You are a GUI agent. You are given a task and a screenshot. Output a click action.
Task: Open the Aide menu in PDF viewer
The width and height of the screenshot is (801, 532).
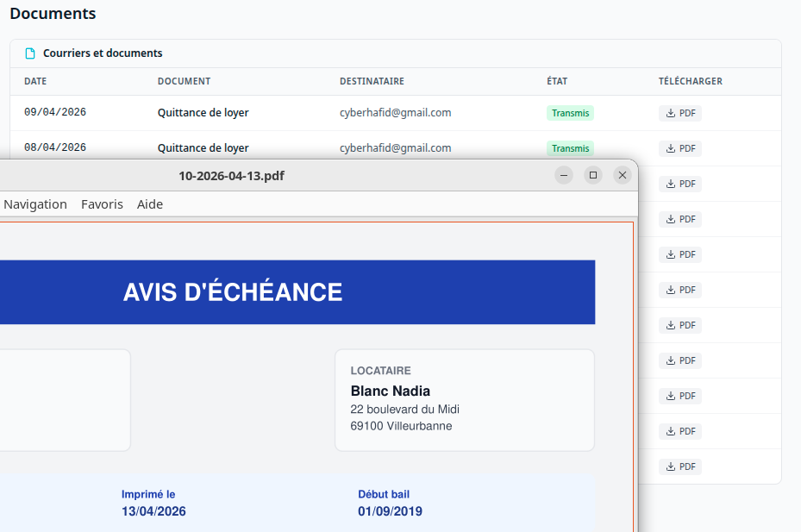(150, 204)
